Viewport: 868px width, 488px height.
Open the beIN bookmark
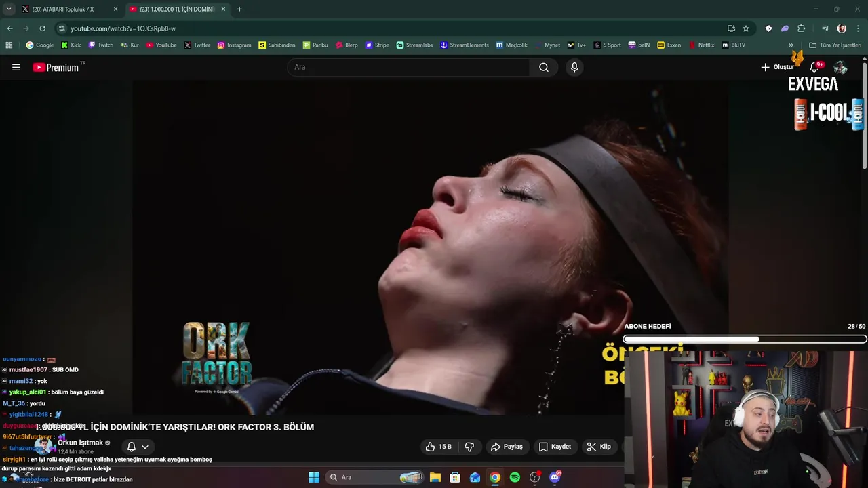click(x=639, y=45)
